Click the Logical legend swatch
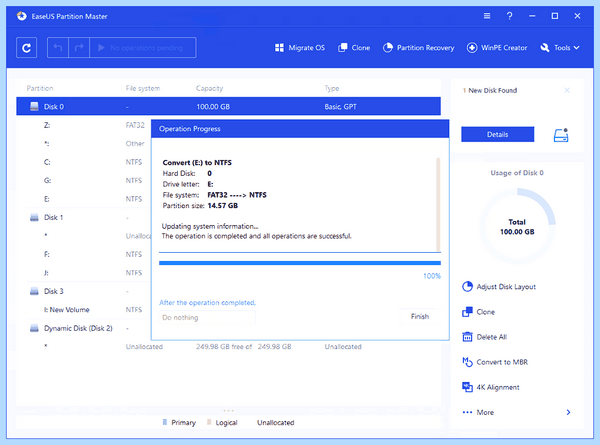Image resolution: width=600 pixels, height=445 pixels. coord(209,422)
